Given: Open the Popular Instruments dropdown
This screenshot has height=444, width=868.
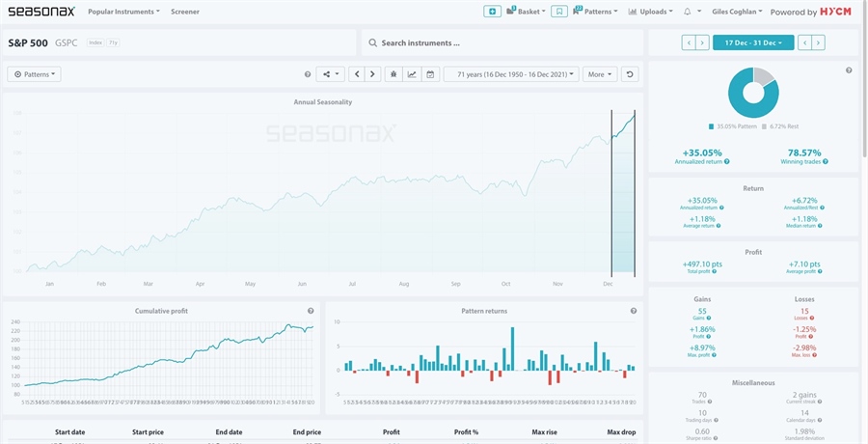Looking at the screenshot, I should pyautogui.click(x=124, y=11).
